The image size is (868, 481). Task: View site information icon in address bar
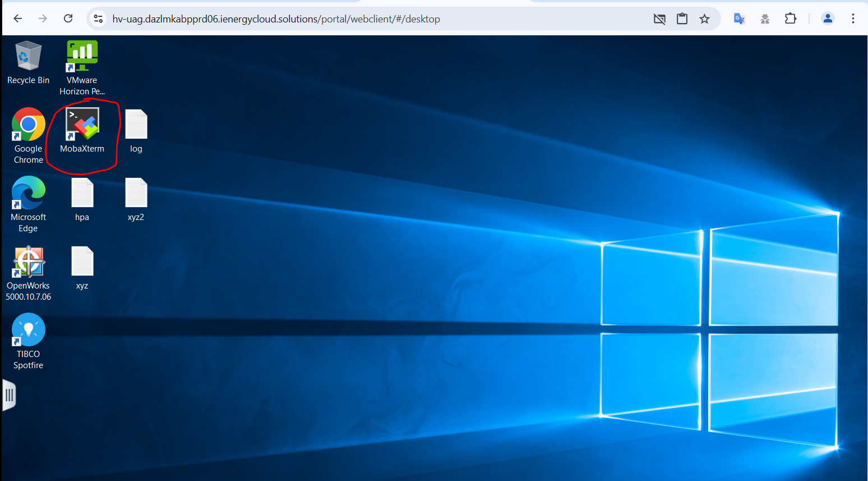click(98, 19)
